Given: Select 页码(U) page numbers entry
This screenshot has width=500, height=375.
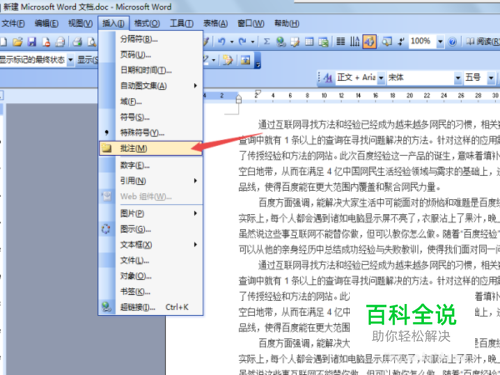Looking at the screenshot, I should point(151,55).
